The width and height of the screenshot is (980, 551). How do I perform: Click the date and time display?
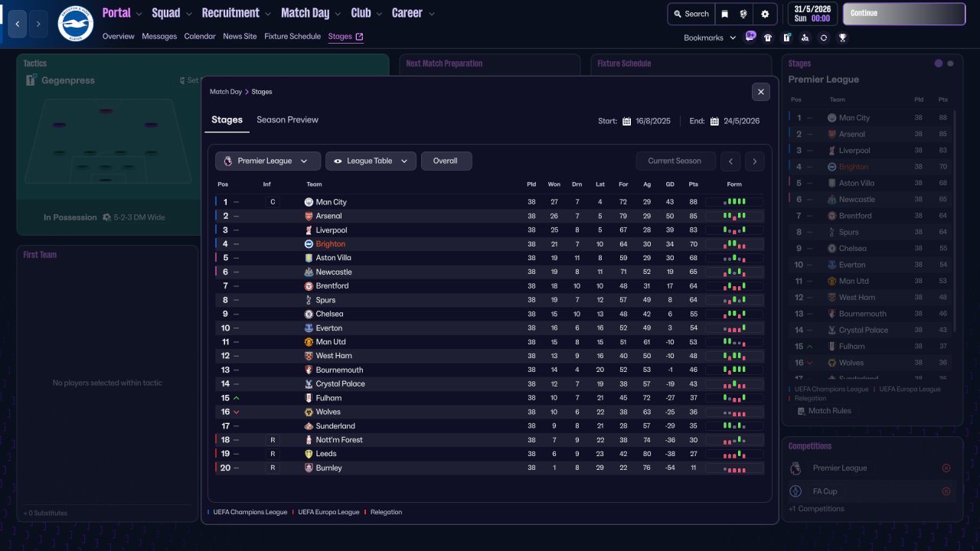812,14
